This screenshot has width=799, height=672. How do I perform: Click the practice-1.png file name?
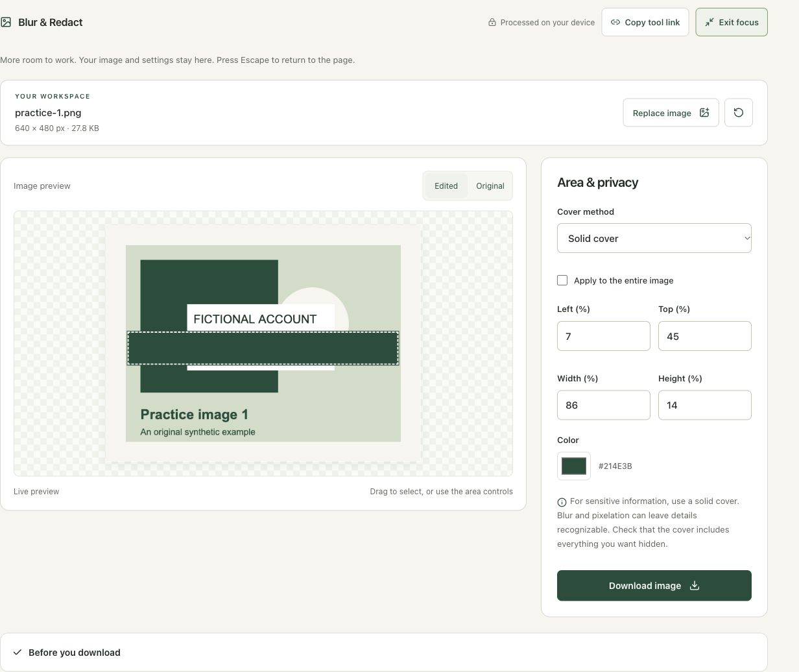point(48,112)
